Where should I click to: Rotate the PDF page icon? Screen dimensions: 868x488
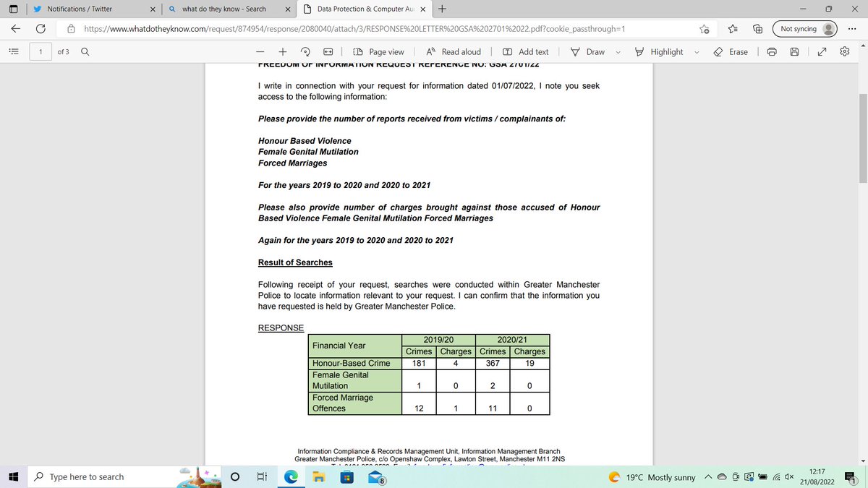tap(305, 52)
